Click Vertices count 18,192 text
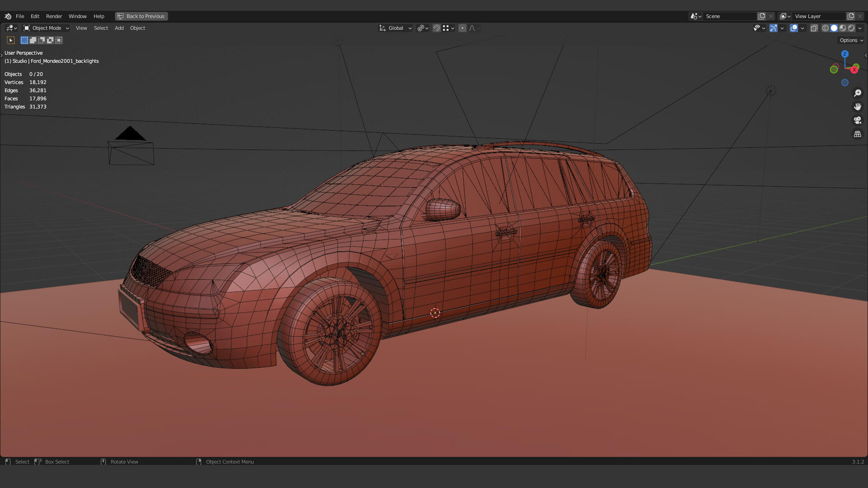 tap(38, 82)
